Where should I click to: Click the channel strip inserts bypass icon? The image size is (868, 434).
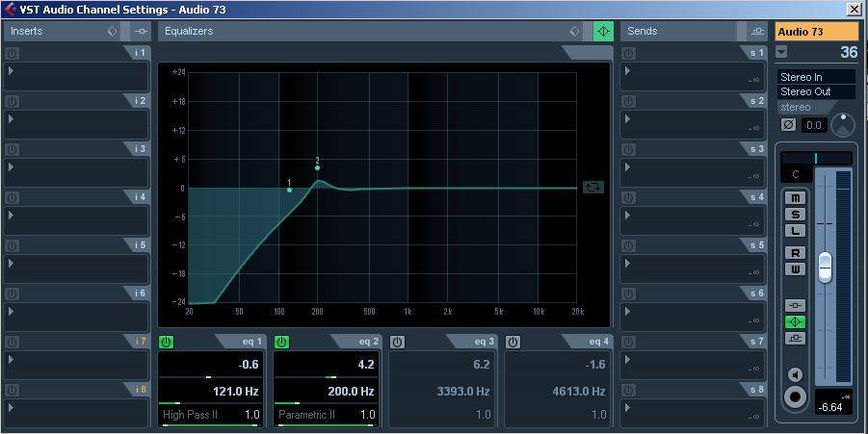(x=796, y=305)
